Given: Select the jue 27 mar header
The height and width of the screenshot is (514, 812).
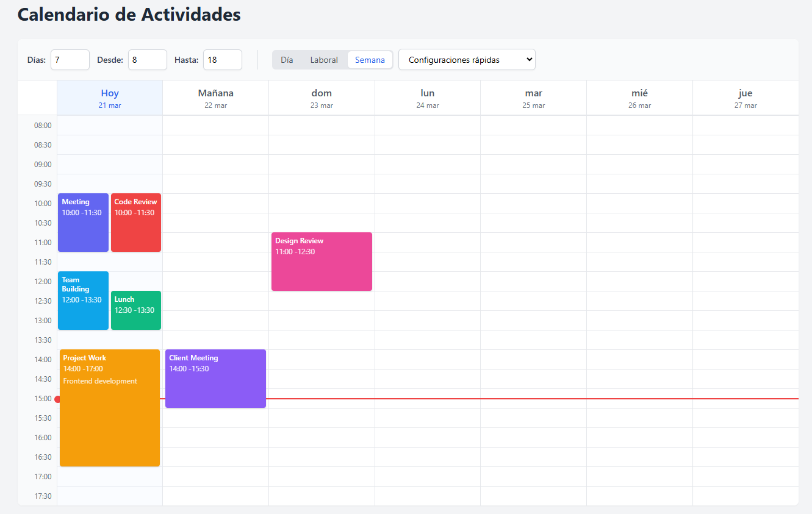Looking at the screenshot, I should [x=746, y=98].
